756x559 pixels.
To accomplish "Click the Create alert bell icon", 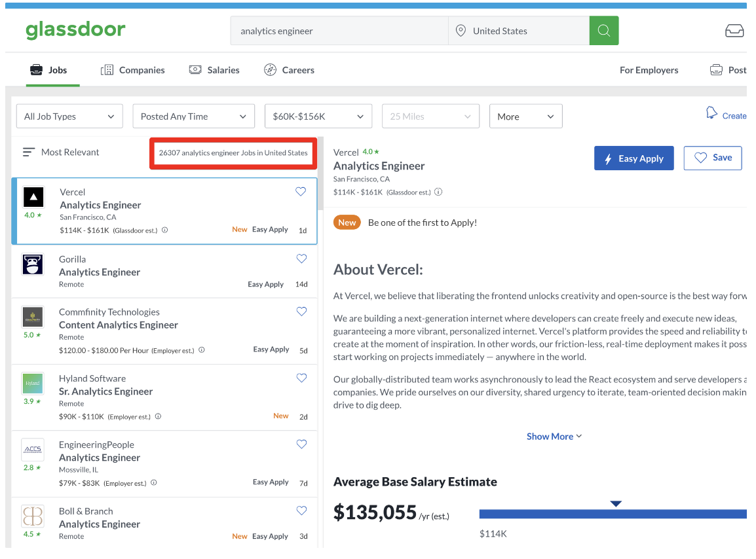I will click(711, 113).
